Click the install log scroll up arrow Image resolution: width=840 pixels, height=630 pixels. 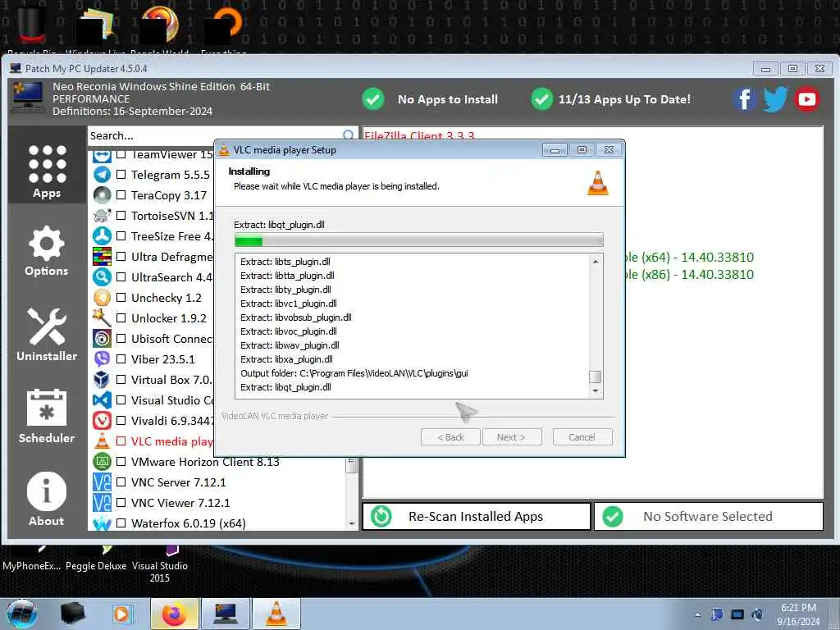596,262
